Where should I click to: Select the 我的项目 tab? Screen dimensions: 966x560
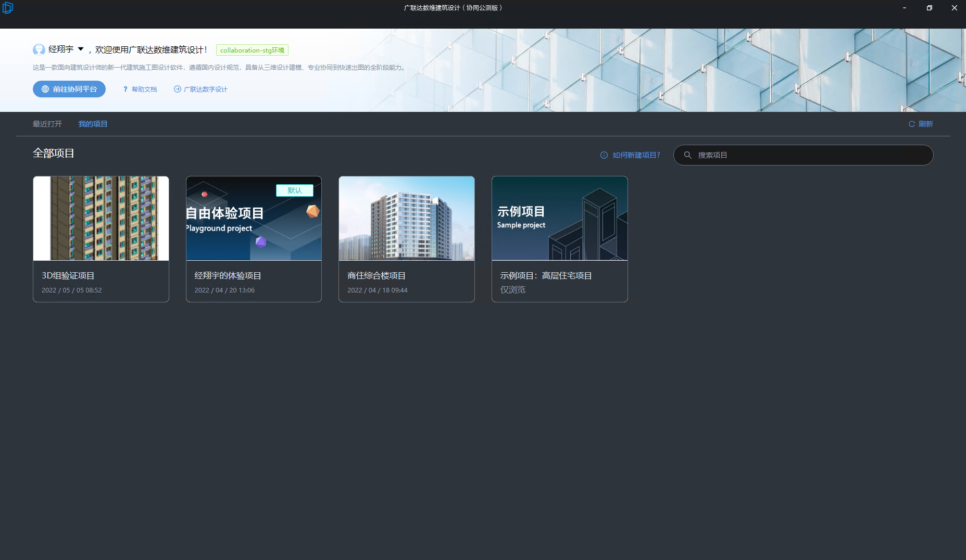pos(93,124)
